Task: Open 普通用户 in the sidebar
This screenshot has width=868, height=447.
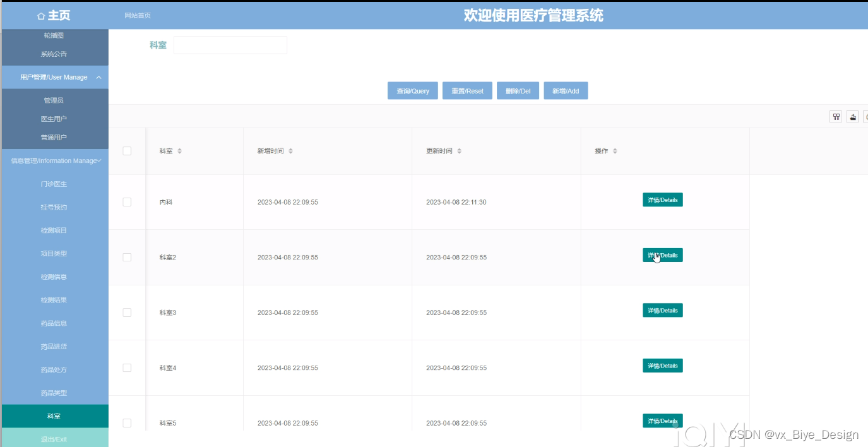Action: coord(54,137)
